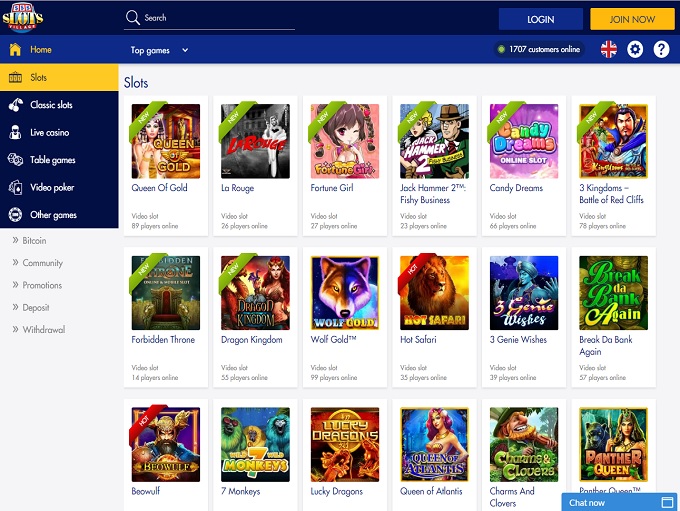Click the Video poker cards icon
Screen dimensions: 680x511
[15, 187]
